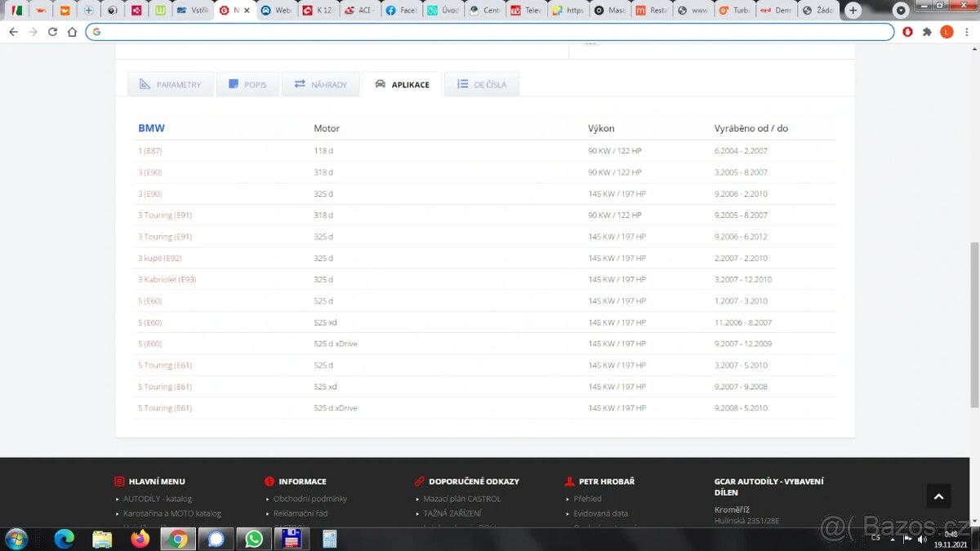
Task: Click the Motor column header
Action: [327, 128]
